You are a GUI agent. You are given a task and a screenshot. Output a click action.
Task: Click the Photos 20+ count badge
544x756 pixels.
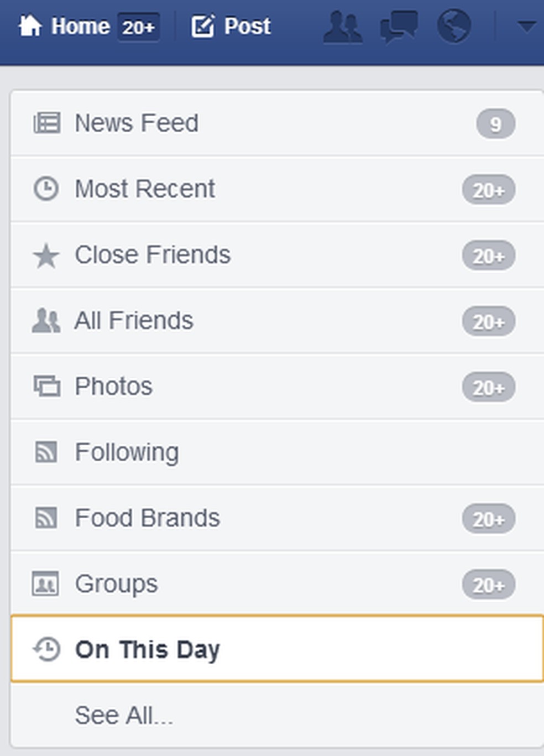pyautogui.click(x=488, y=387)
